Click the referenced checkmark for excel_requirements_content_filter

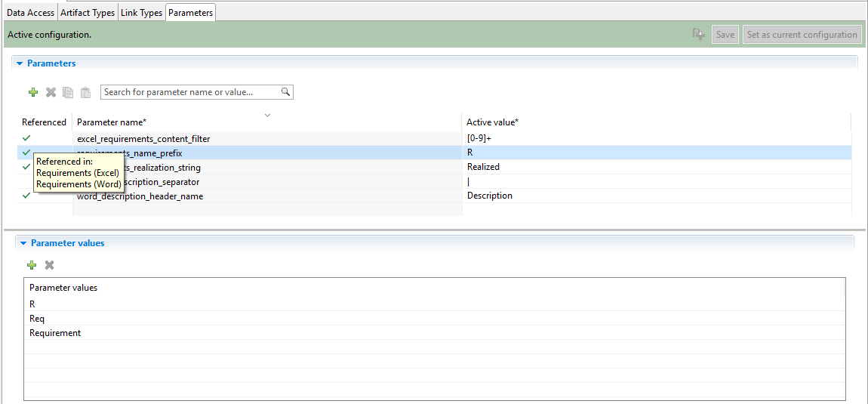click(x=26, y=138)
